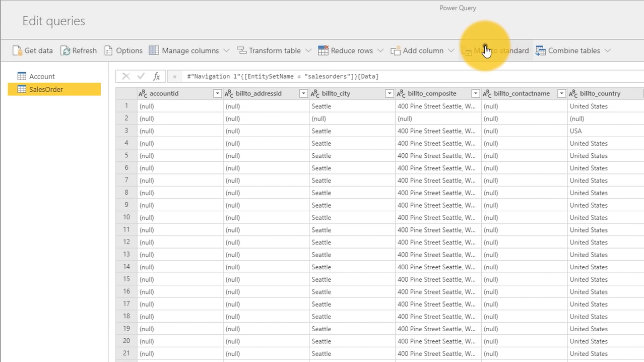Open filter dropdown for billto_composite column

point(475,94)
